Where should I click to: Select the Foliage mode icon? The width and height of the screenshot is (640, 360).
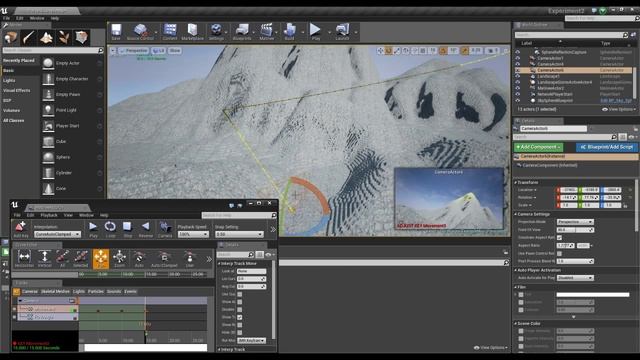tap(64, 38)
